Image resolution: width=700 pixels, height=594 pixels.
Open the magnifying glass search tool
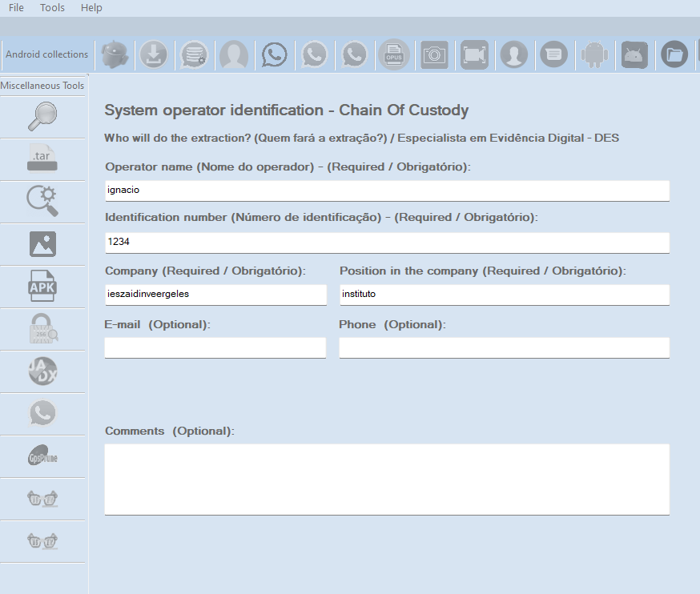point(42,117)
